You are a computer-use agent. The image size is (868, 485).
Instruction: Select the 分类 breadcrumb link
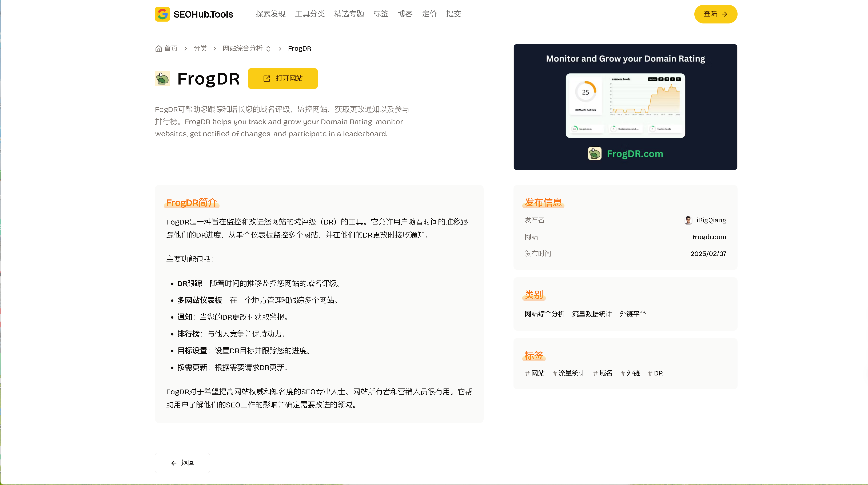200,49
